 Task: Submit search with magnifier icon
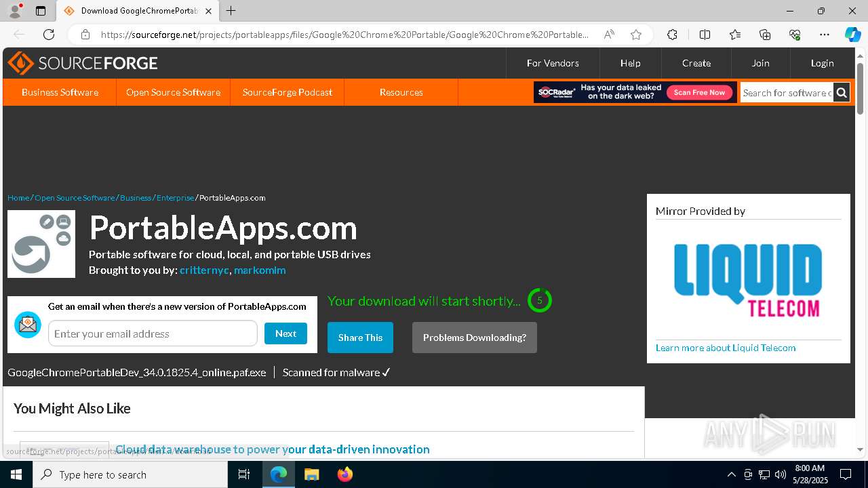pos(842,93)
